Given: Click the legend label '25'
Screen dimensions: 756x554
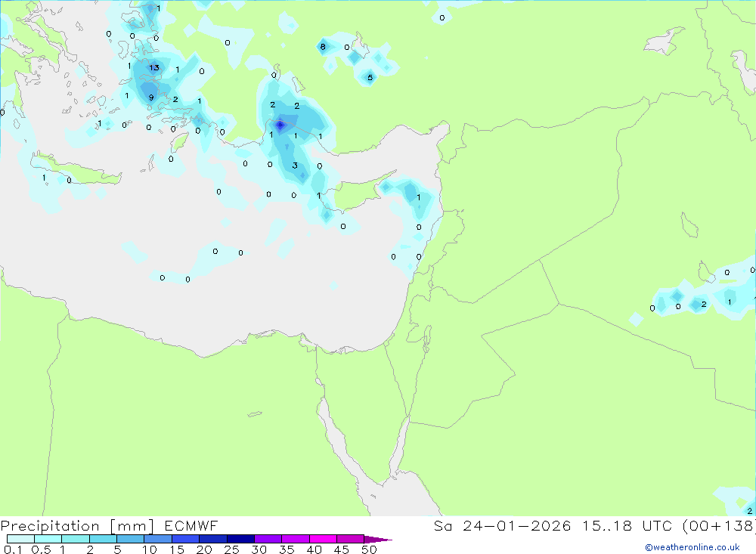Looking at the screenshot, I should click(231, 549).
